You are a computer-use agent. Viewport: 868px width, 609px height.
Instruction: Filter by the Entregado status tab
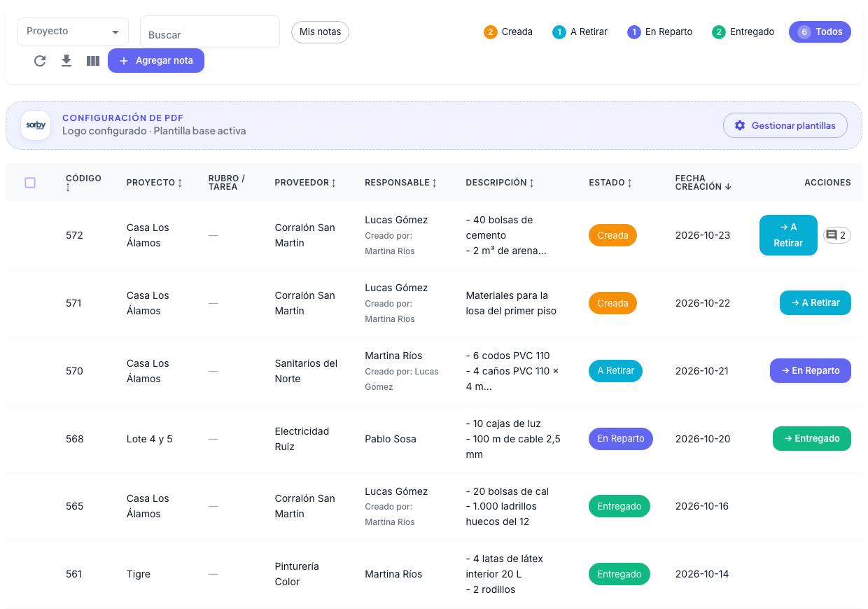coord(743,31)
